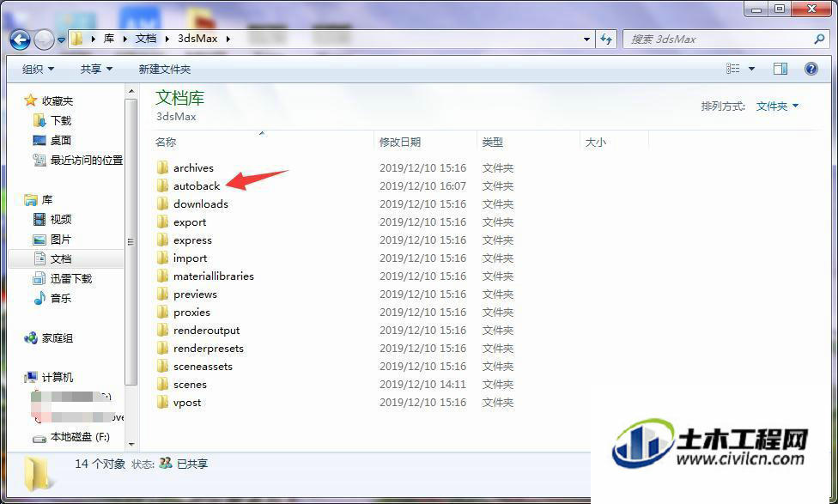This screenshot has height=504, width=838.
Task: Click the Forward navigation arrow button
Action: (44, 39)
